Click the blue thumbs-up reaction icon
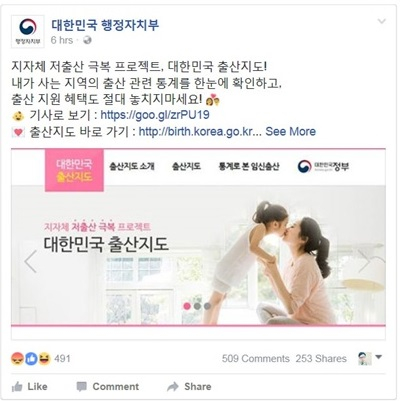This screenshot has height=401, width=404. tap(31, 359)
